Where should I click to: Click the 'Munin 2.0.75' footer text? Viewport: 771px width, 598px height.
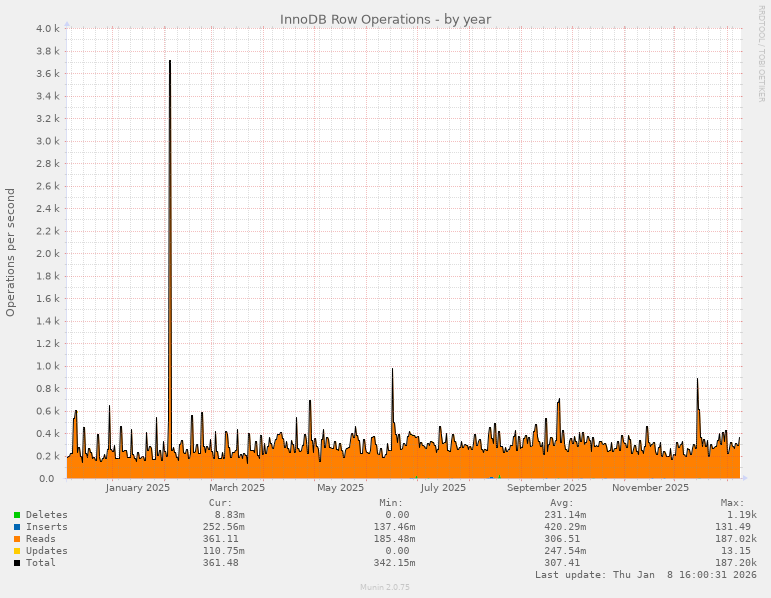click(x=385, y=587)
